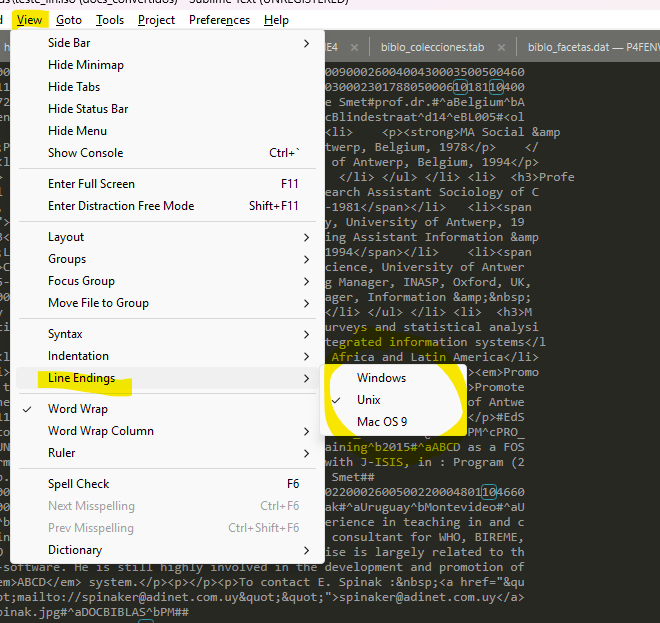Screen dimensions: 660x623
Task: Select Unix line endings
Action: pyautogui.click(x=369, y=400)
